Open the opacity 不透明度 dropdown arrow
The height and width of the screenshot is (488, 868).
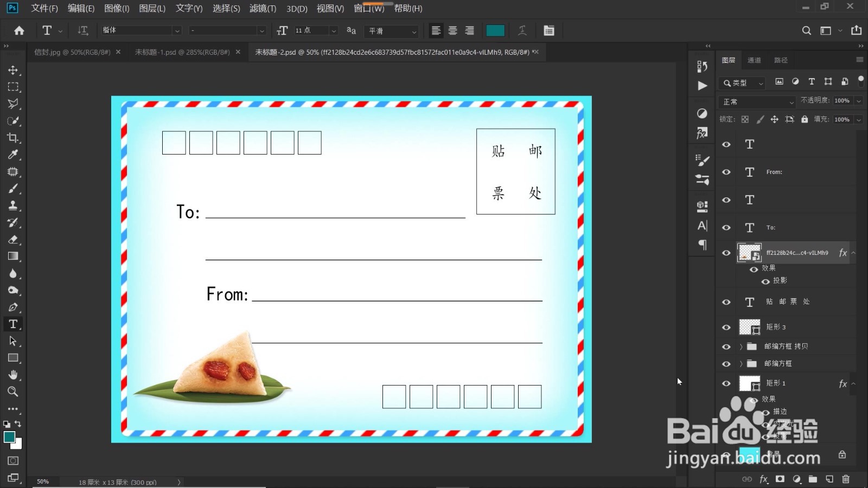coord(858,101)
